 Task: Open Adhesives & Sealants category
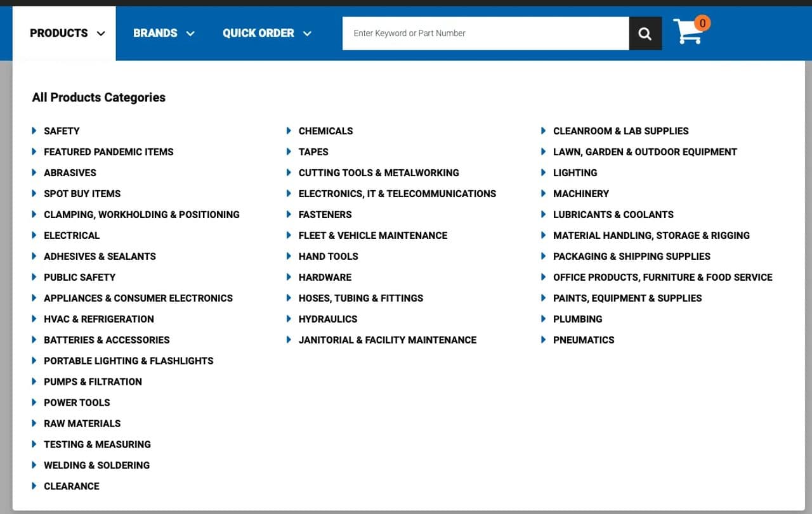(x=100, y=257)
